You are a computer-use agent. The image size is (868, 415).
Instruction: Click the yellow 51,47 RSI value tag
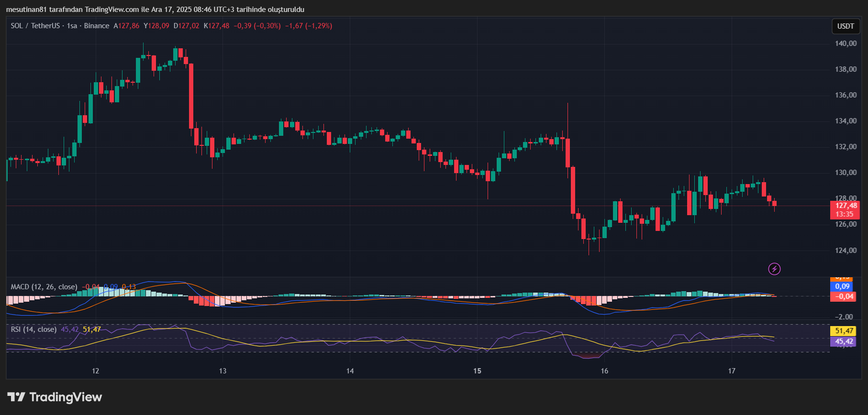pyautogui.click(x=844, y=331)
